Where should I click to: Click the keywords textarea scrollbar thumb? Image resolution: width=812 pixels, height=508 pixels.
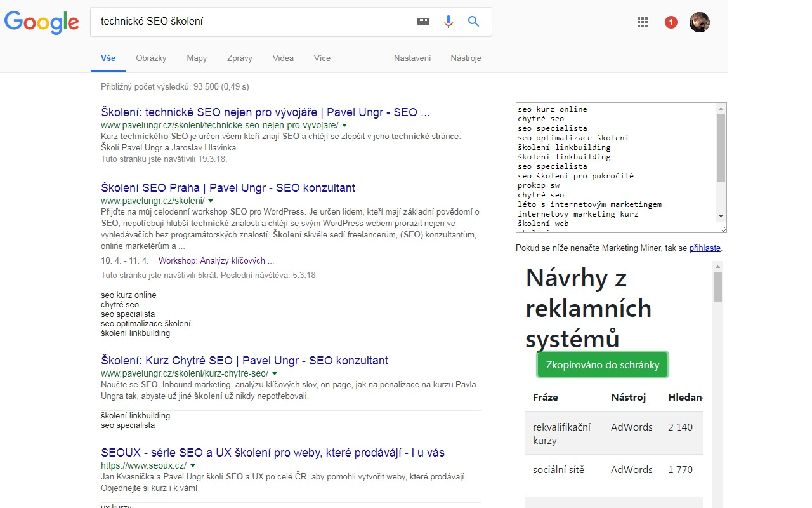(721, 148)
